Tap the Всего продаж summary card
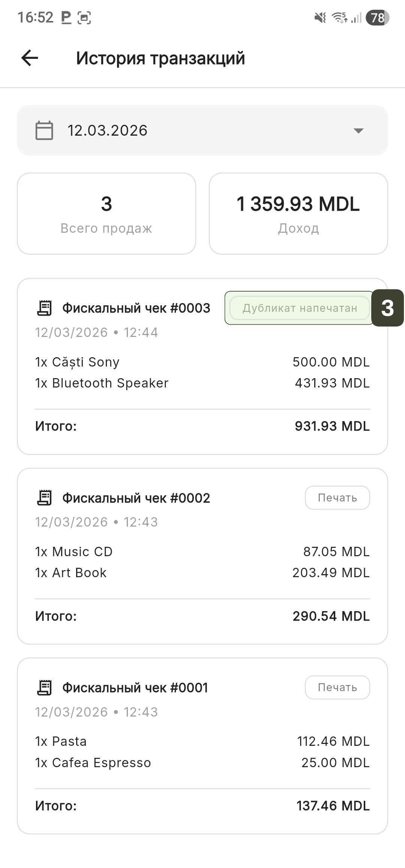Viewport: 405px width, 868px height. (106, 214)
